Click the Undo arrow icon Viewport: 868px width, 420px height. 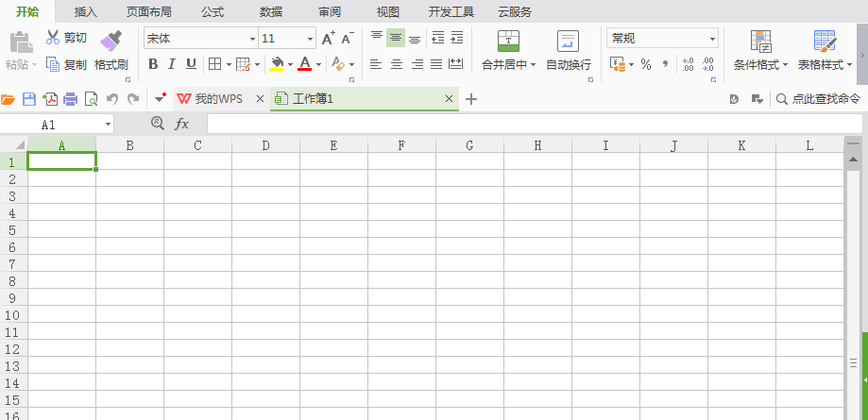pos(112,99)
